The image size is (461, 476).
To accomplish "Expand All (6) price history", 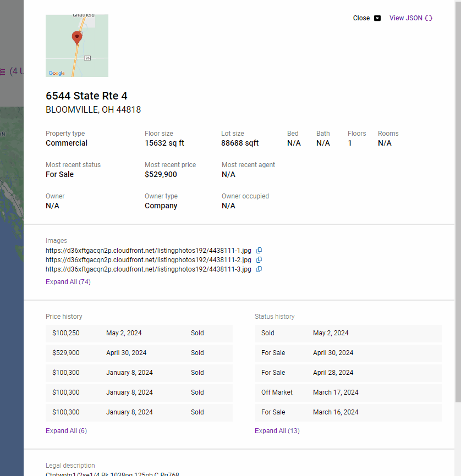I will [66, 431].
